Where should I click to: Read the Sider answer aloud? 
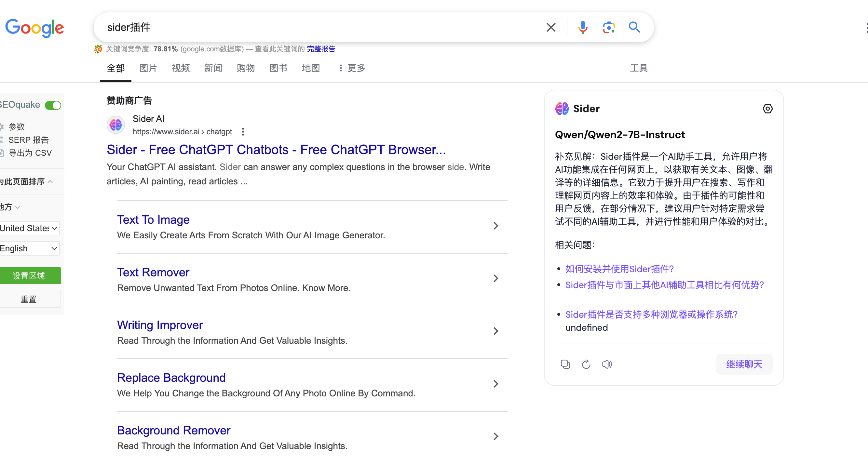pyautogui.click(x=607, y=364)
